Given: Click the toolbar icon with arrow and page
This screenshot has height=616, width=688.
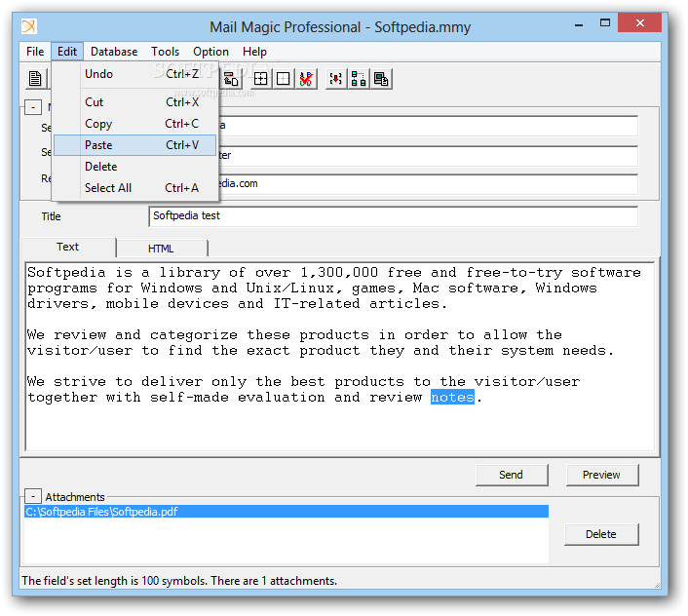Looking at the screenshot, I should point(230,79).
